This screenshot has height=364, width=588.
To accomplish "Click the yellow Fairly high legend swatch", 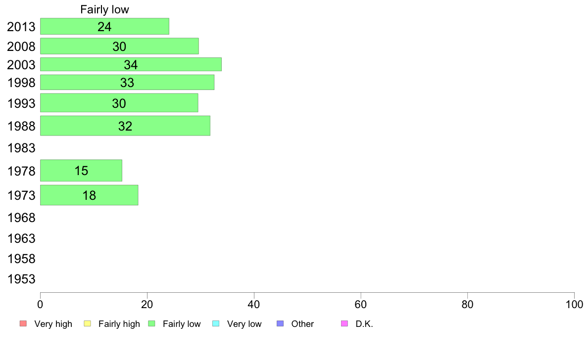I will pyautogui.click(x=88, y=323).
